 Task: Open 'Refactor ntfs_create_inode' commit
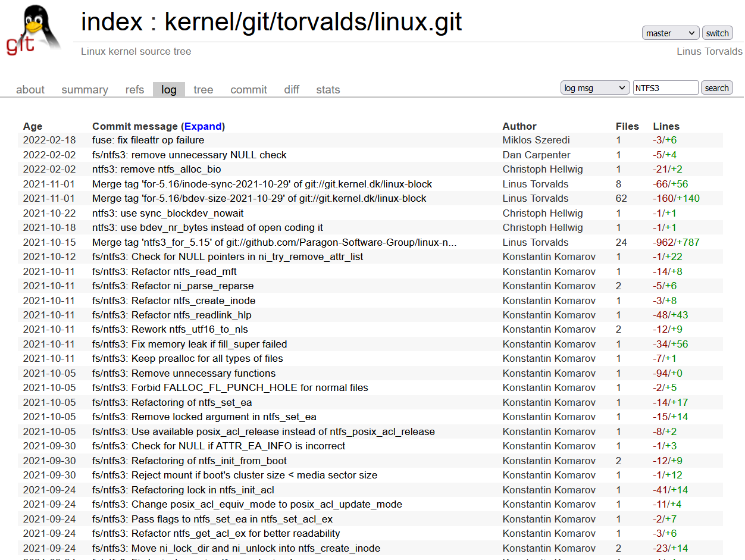click(174, 301)
